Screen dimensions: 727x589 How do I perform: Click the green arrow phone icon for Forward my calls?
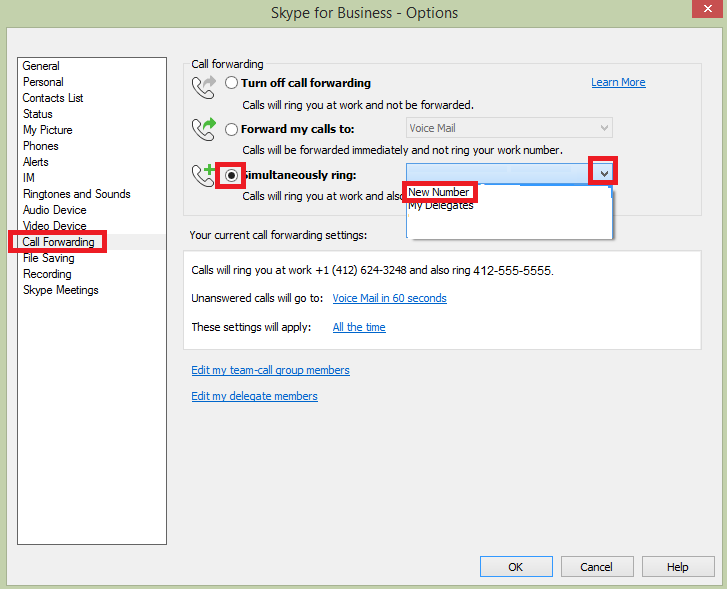(x=204, y=129)
